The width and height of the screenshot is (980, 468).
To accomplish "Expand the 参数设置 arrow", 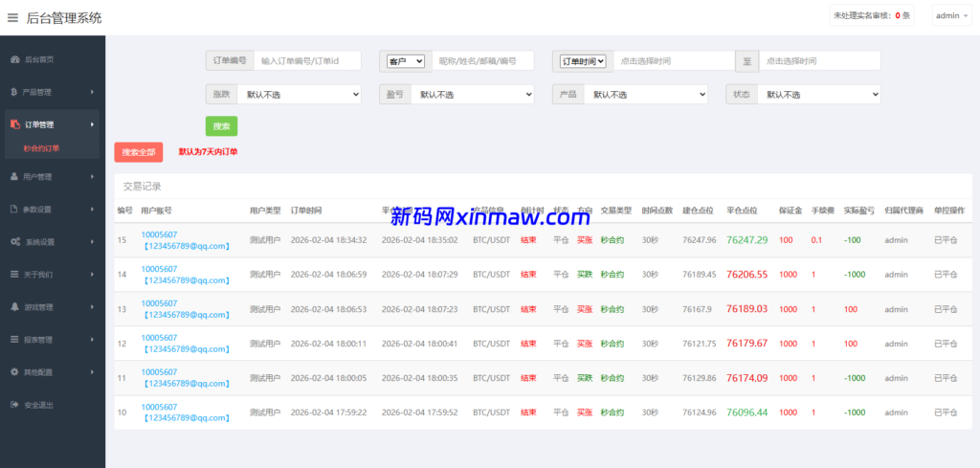I will coord(92,210).
